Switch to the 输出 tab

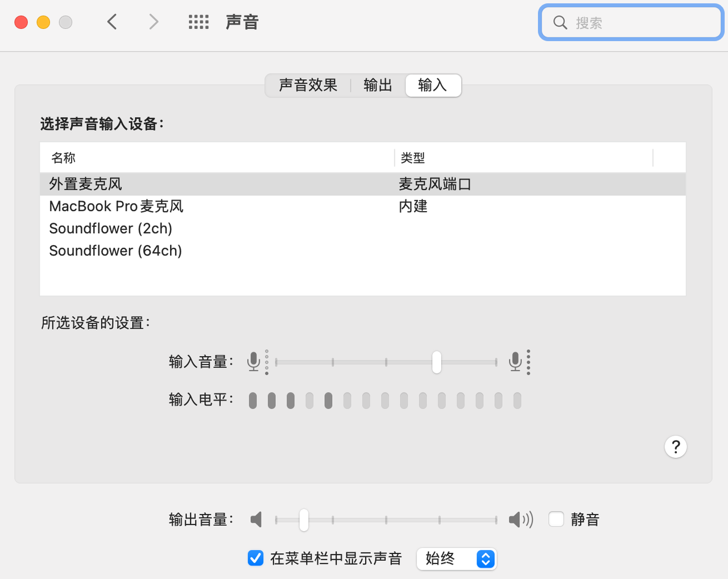[378, 85]
